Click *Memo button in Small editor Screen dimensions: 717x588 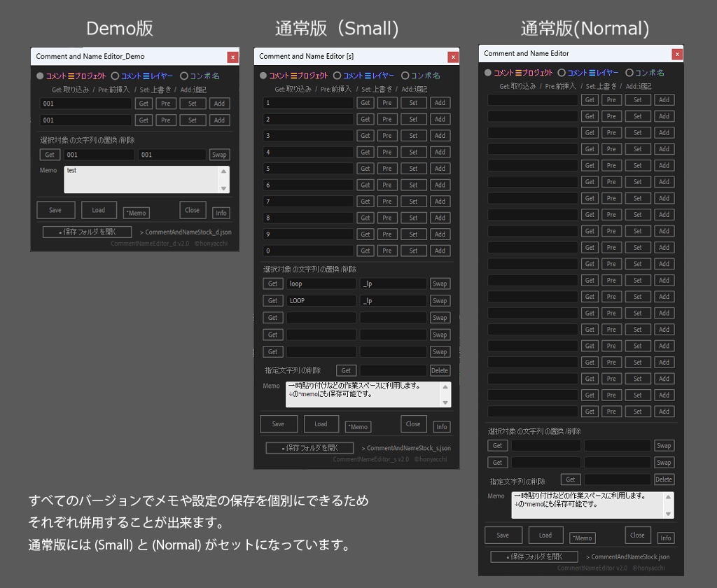(358, 426)
